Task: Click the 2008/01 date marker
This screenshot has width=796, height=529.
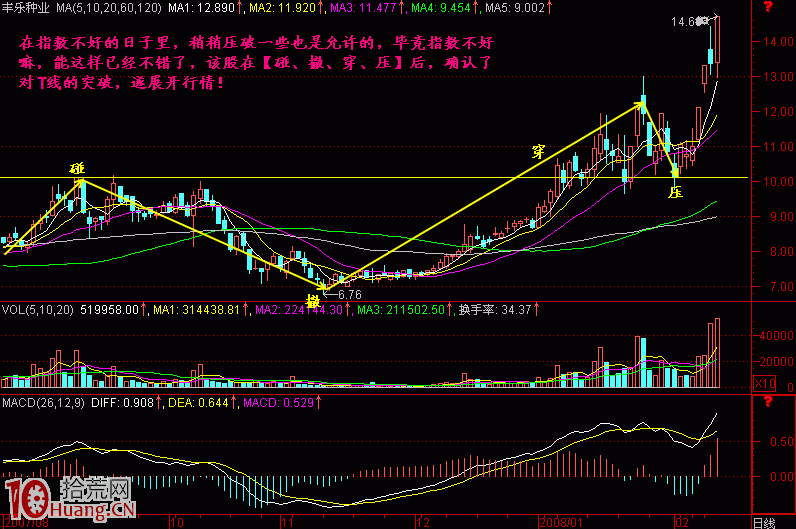Action: [x=561, y=522]
